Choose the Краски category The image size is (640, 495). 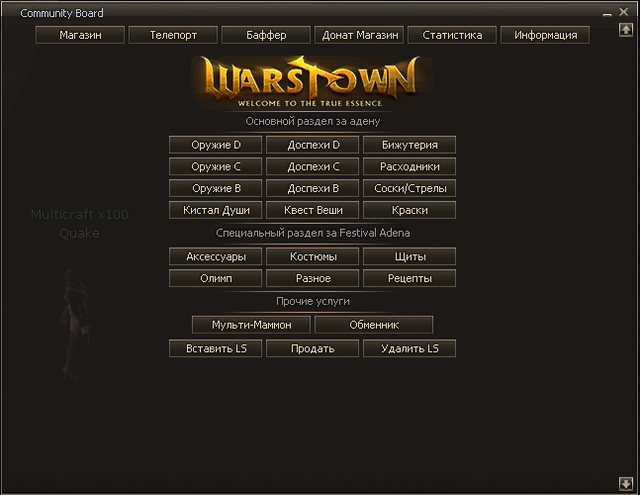[409, 210]
